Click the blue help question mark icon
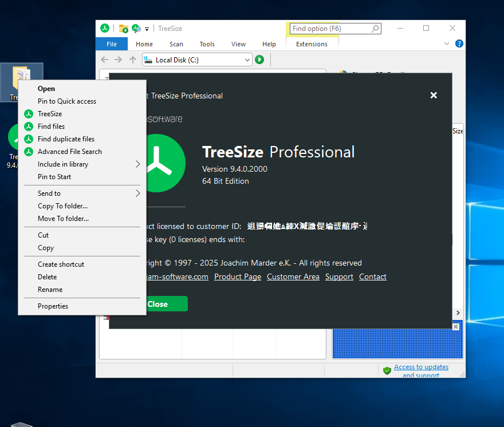This screenshot has width=504, height=427. (x=459, y=44)
